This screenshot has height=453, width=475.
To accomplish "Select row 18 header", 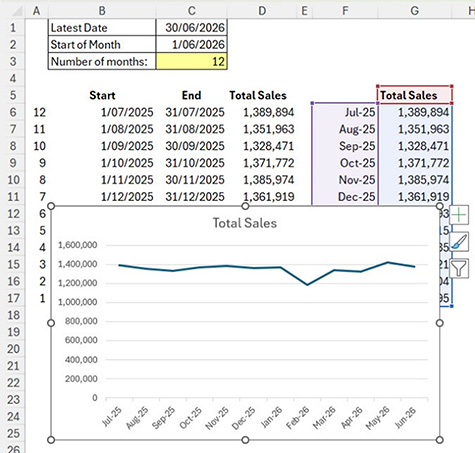I will (x=13, y=315).
